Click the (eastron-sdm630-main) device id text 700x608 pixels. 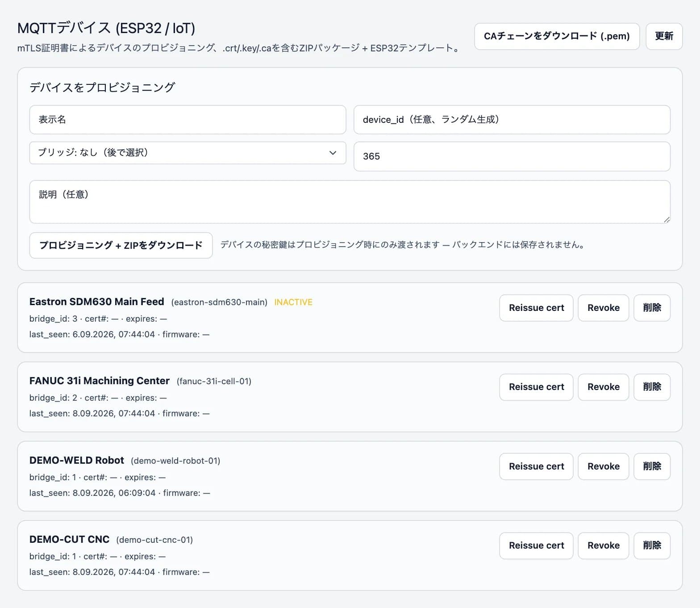[x=219, y=302]
